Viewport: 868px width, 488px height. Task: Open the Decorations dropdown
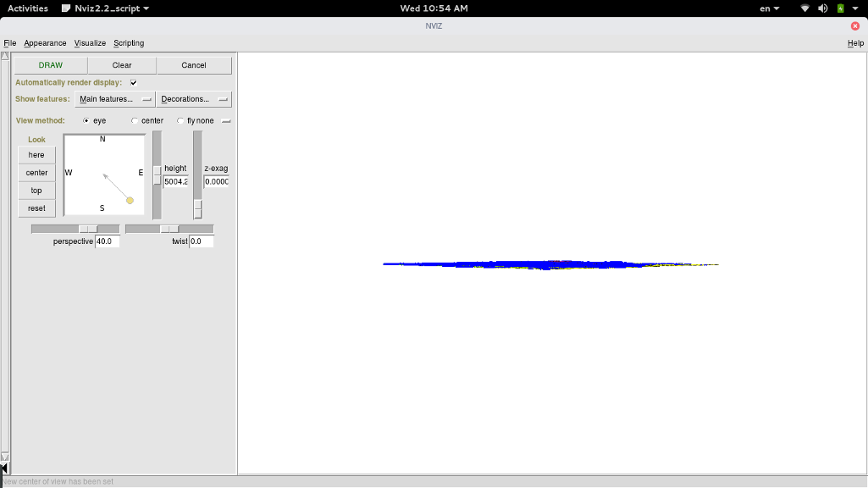pyautogui.click(x=195, y=99)
